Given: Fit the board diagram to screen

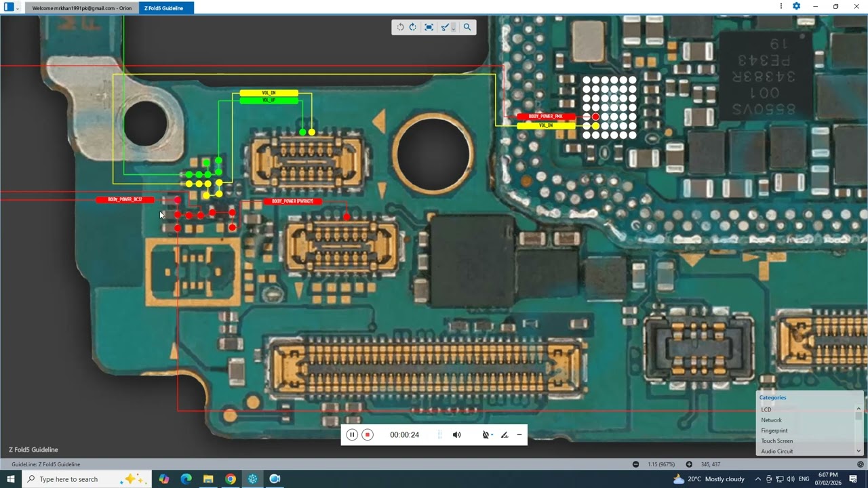Looking at the screenshot, I should coord(429,27).
